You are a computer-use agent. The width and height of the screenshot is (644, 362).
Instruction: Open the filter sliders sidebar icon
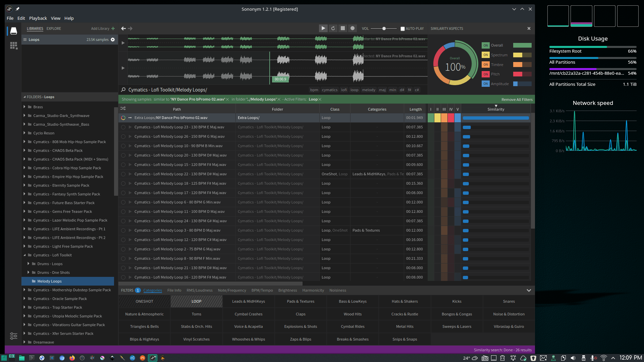click(x=14, y=336)
